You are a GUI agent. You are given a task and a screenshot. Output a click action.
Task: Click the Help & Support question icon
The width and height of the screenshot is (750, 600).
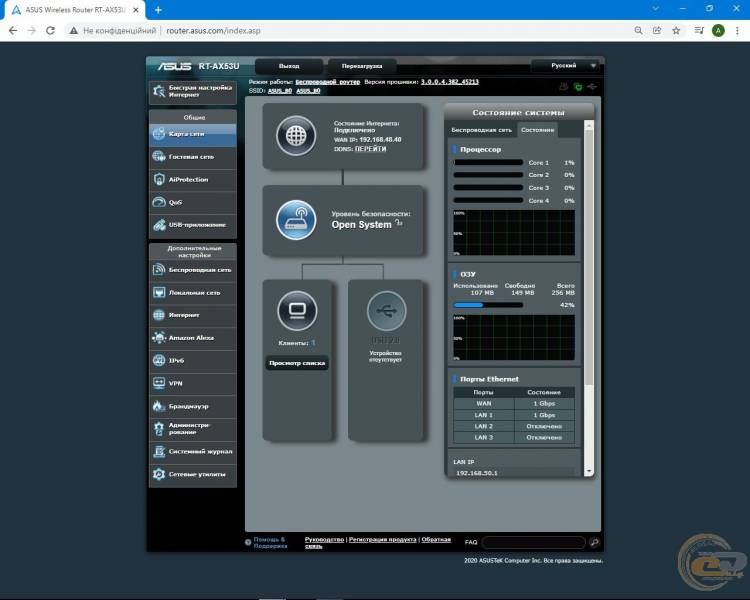point(248,542)
